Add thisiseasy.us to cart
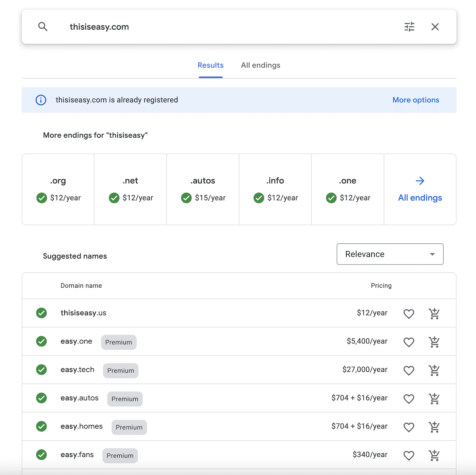Screen dimensions: 476x475 [x=434, y=313]
